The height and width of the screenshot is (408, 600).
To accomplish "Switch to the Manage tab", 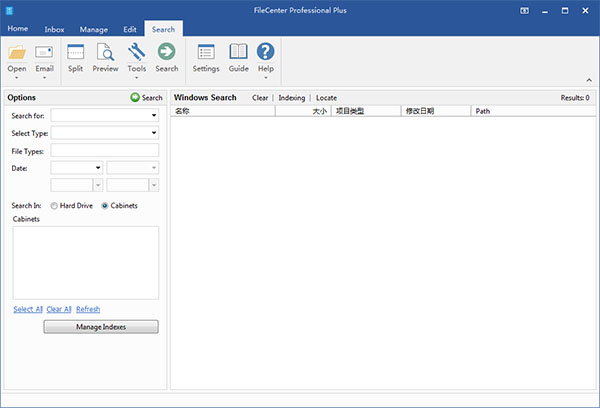I will point(95,29).
